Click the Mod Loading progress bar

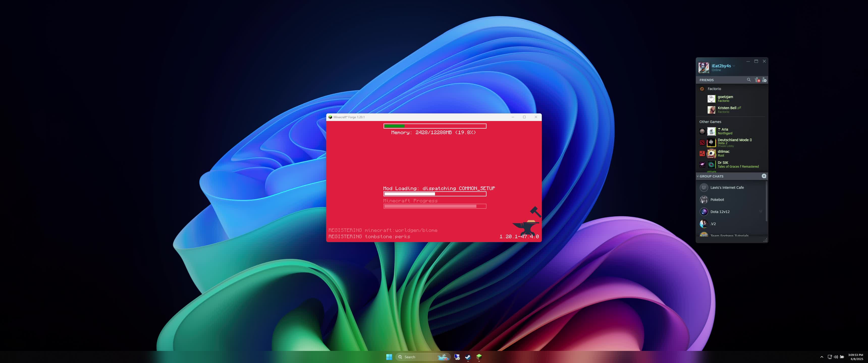435,194
